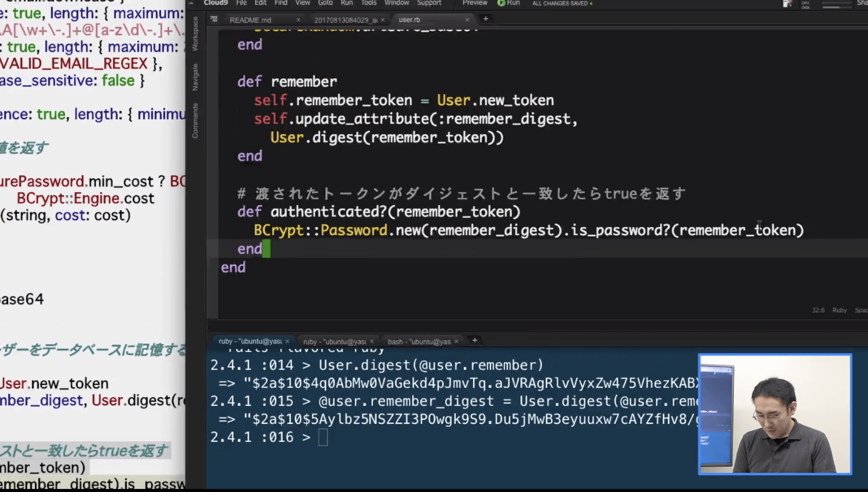Screen dimensions: 868x492
Task: Open the Find menu
Action: [281, 3]
